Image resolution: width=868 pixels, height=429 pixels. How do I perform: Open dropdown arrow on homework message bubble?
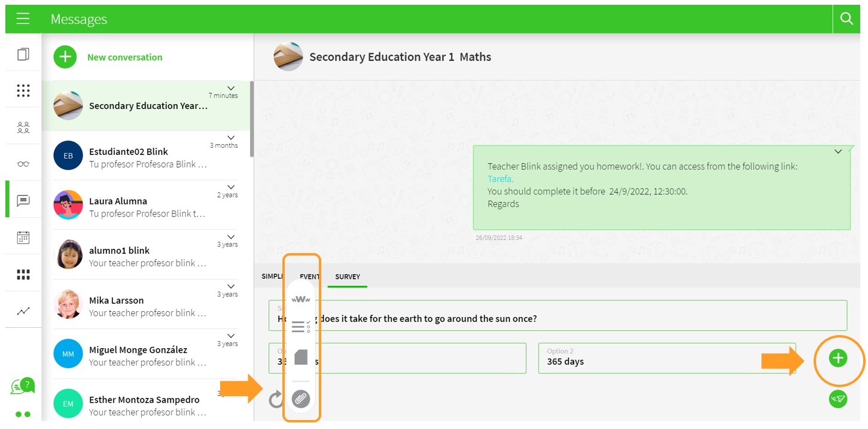[x=838, y=152]
